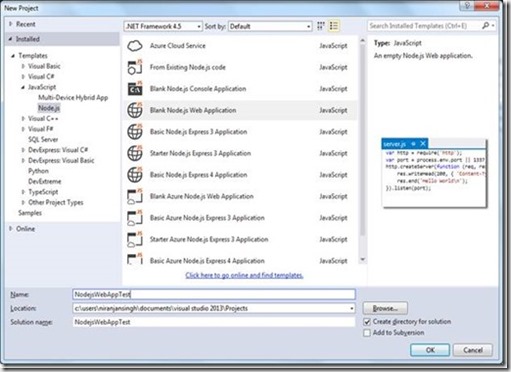The height and width of the screenshot is (372, 511).
Task: Expand the Recent section
Action: click(11, 24)
